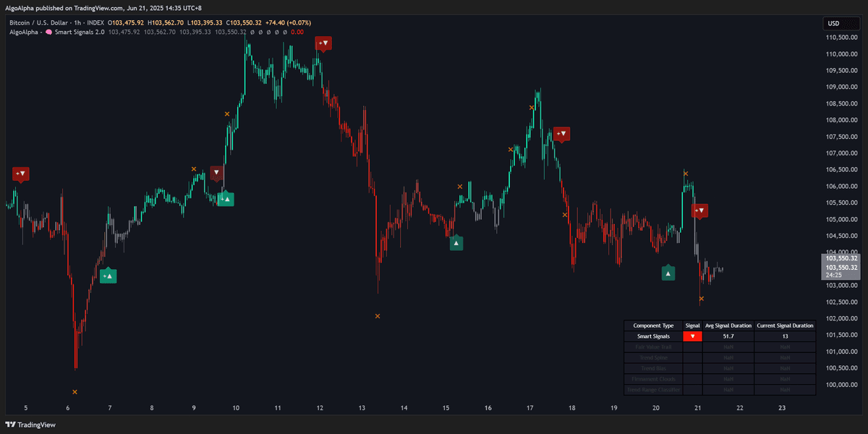Click the Smart Signals row in the component table

coord(652,336)
